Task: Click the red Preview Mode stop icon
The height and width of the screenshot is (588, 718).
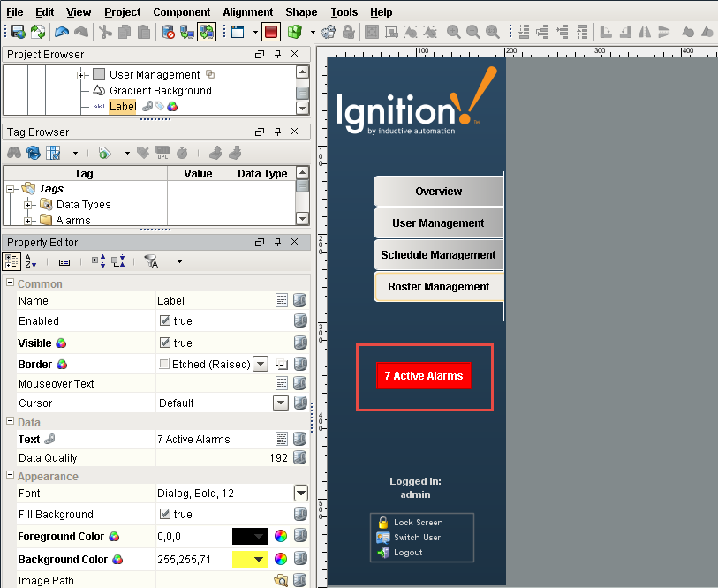Action: pos(271,32)
